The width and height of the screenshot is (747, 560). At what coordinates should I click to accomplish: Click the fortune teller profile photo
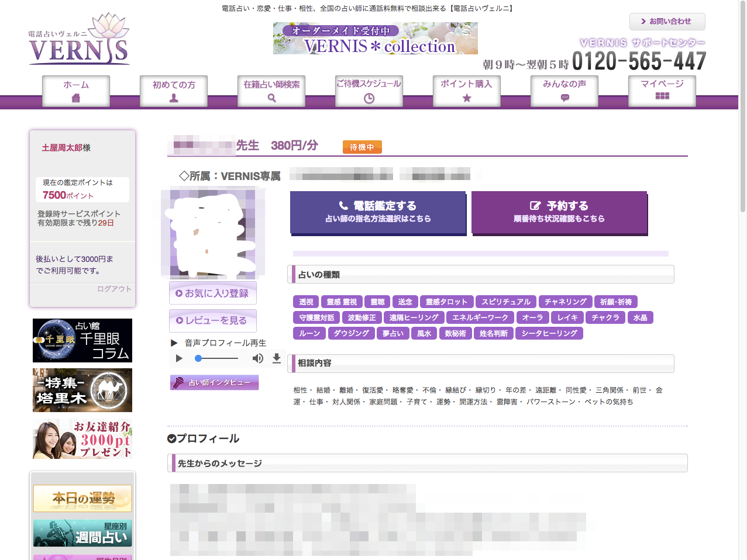coord(213,233)
